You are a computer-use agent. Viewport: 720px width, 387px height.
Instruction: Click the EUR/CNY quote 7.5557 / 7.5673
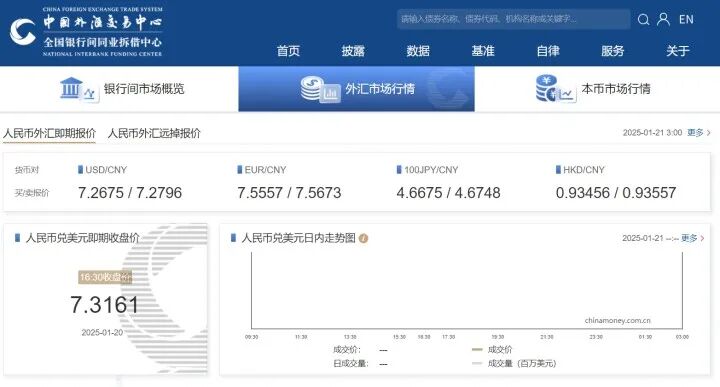click(289, 193)
